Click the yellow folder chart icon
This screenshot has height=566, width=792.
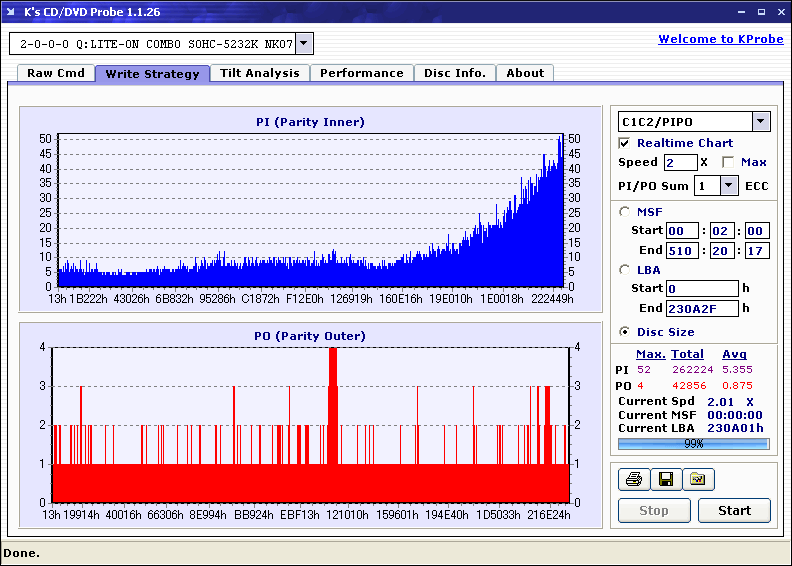(x=698, y=480)
